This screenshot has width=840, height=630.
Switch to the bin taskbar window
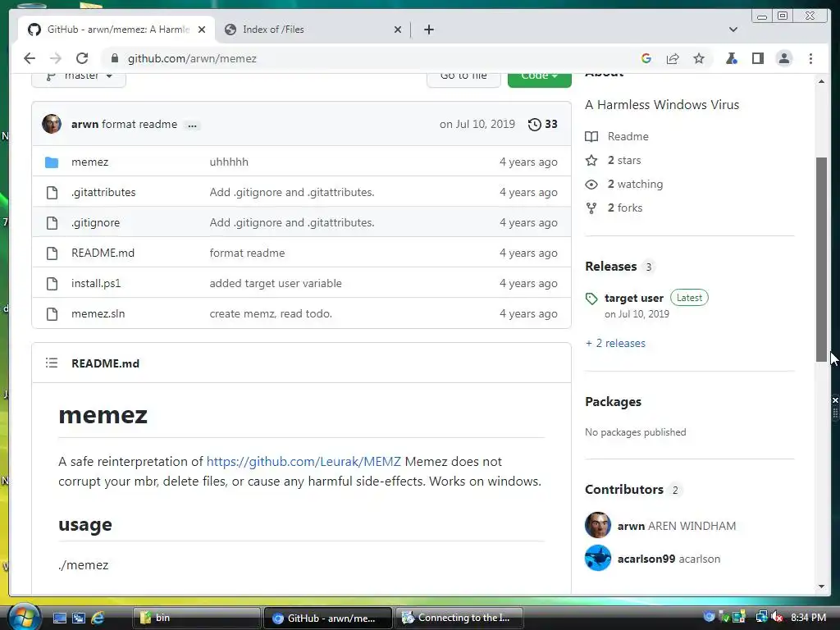point(195,618)
